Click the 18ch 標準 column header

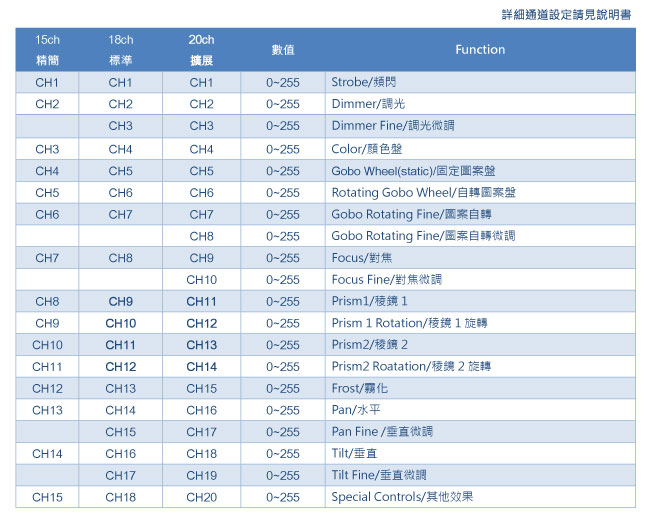pos(120,50)
